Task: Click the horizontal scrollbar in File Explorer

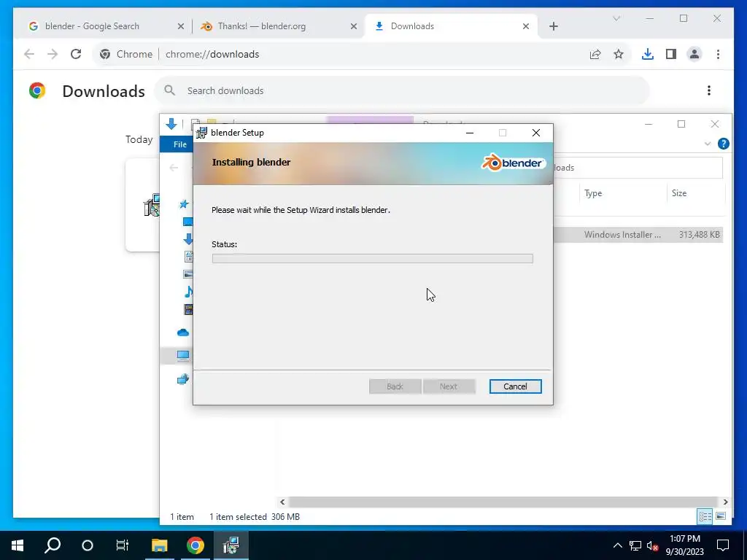Action: [x=503, y=502]
